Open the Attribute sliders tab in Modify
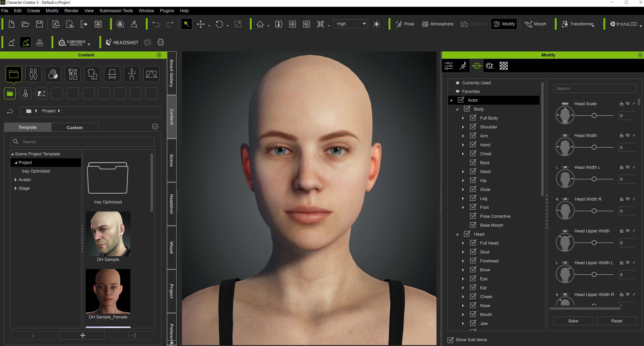Image resolution: width=644 pixels, height=346 pixels. pos(449,66)
